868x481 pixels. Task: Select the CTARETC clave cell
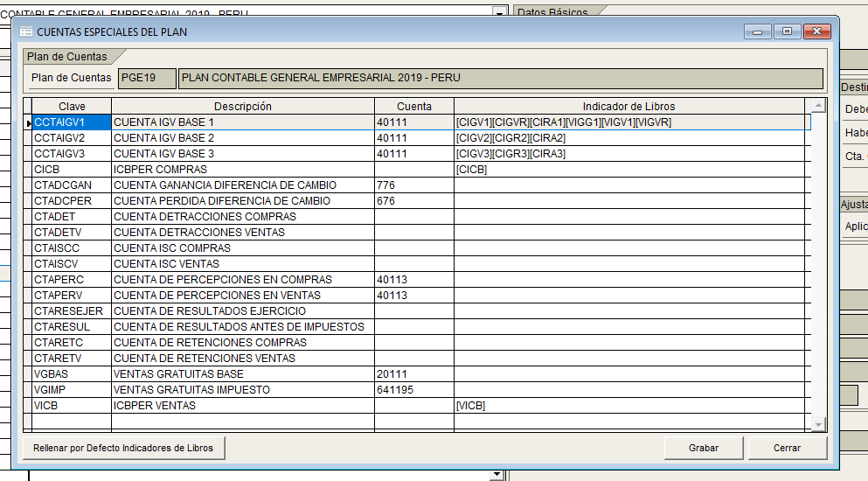pyautogui.click(x=72, y=343)
